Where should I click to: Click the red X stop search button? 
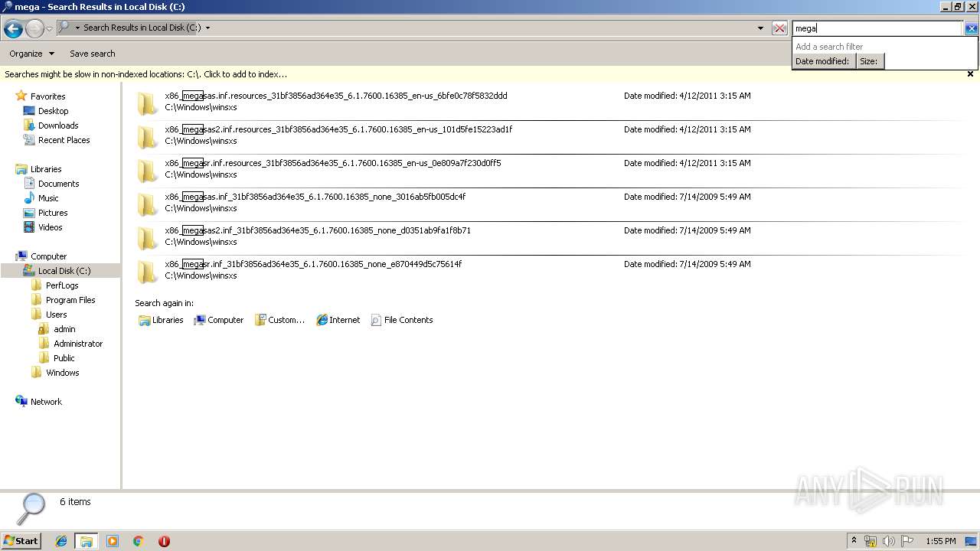[x=779, y=28]
